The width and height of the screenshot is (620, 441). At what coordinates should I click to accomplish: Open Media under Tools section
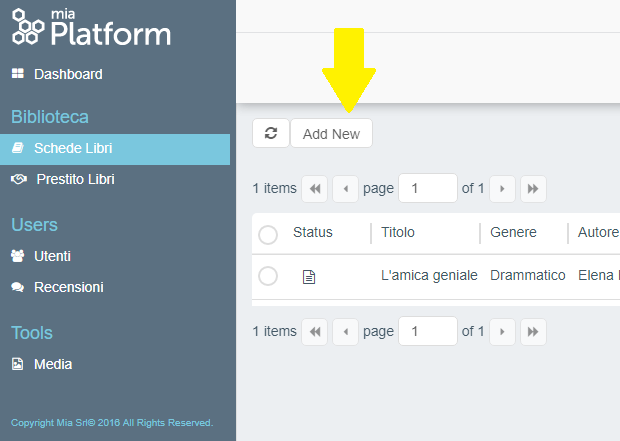pos(53,364)
